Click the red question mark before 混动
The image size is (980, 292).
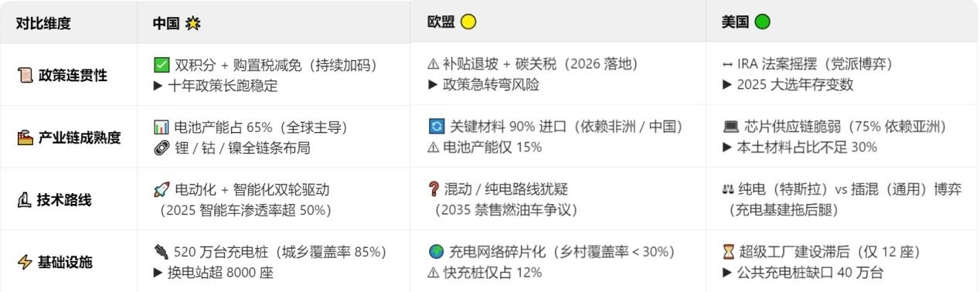coord(434,189)
